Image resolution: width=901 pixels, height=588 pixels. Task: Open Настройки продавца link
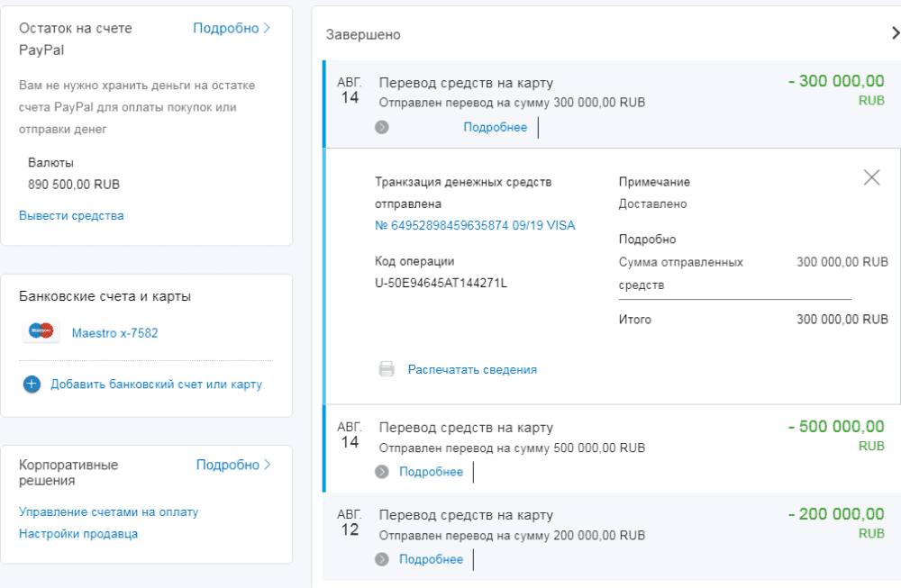tap(78, 534)
